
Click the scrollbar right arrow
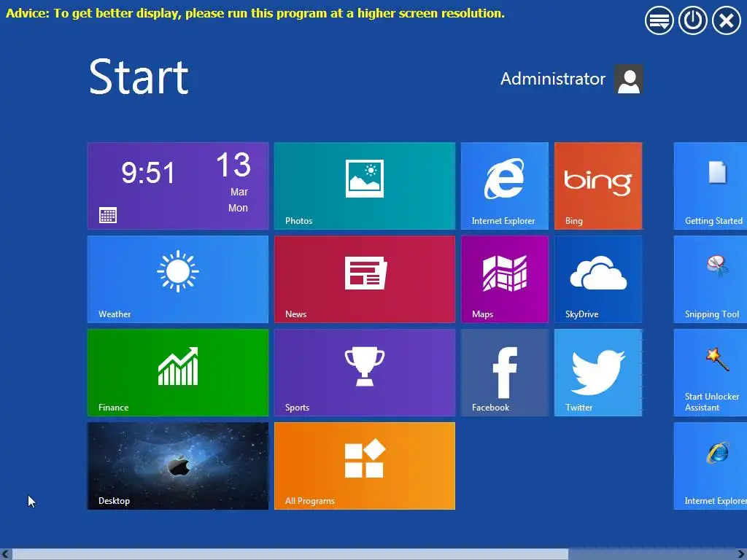tap(741, 554)
